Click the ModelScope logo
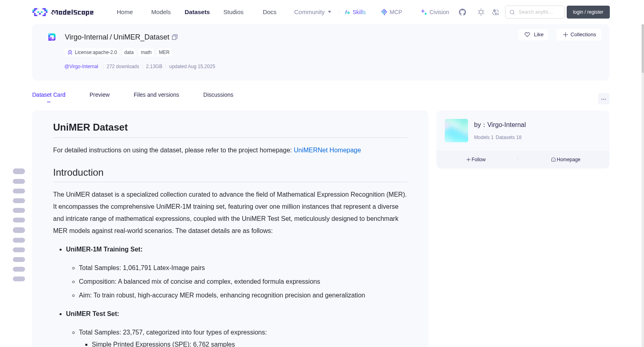This screenshot has height=347, width=644. [x=63, y=12]
